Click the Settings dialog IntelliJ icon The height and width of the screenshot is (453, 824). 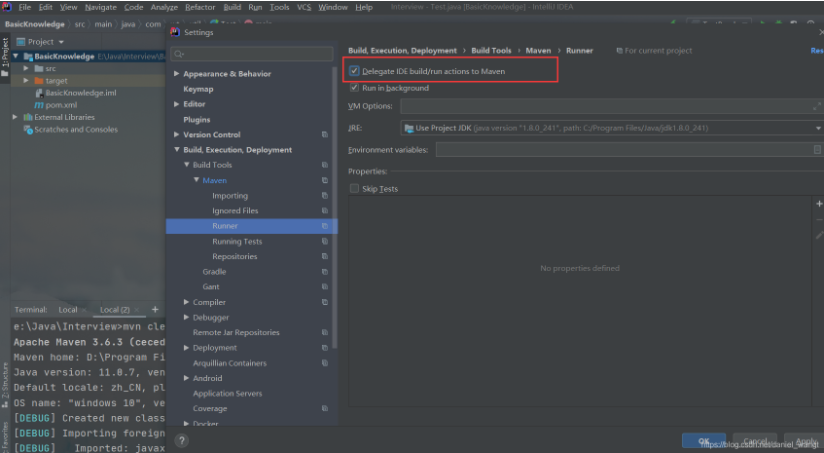pos(175,32)
